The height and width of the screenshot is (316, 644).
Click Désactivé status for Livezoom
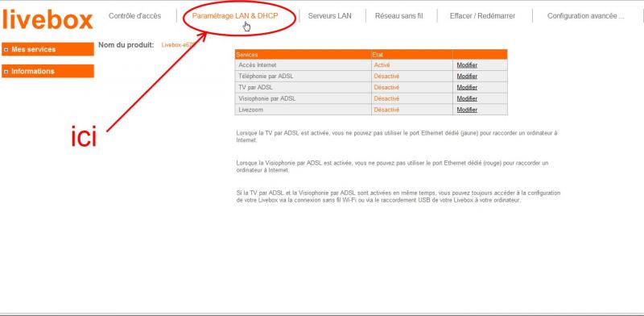(x=386, y=110)
